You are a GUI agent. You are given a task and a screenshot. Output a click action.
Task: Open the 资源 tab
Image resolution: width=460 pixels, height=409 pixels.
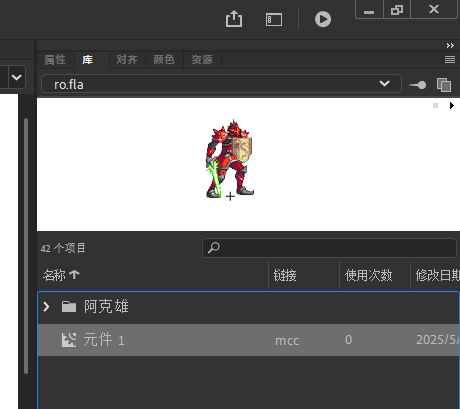click(202, 60)
